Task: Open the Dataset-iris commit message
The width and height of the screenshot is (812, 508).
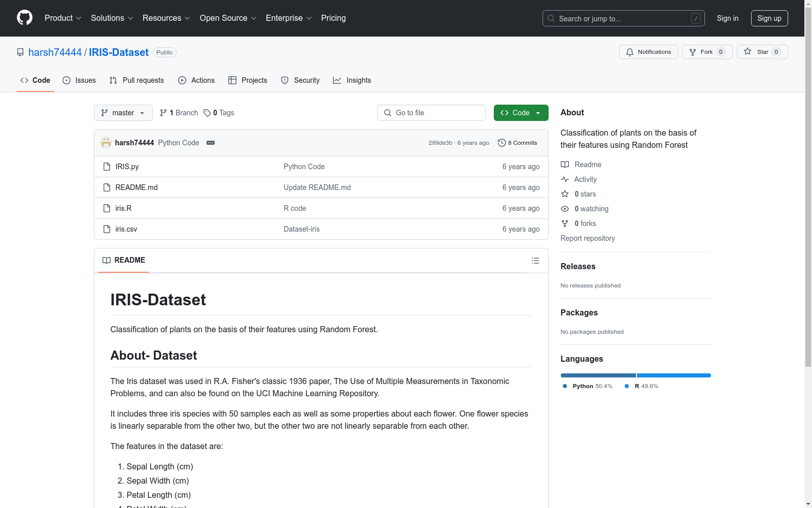Action: coord(301,229)
